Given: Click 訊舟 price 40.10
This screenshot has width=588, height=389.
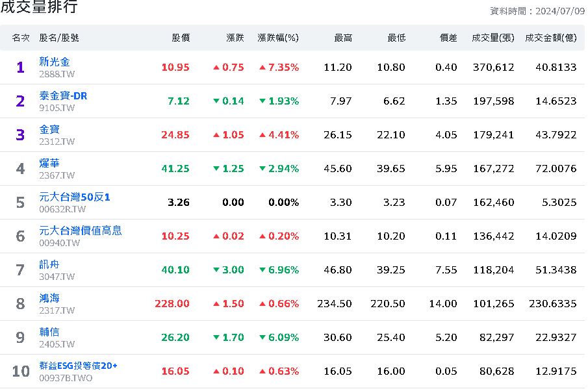Looking at the screenshot, I should click(175, 270).
